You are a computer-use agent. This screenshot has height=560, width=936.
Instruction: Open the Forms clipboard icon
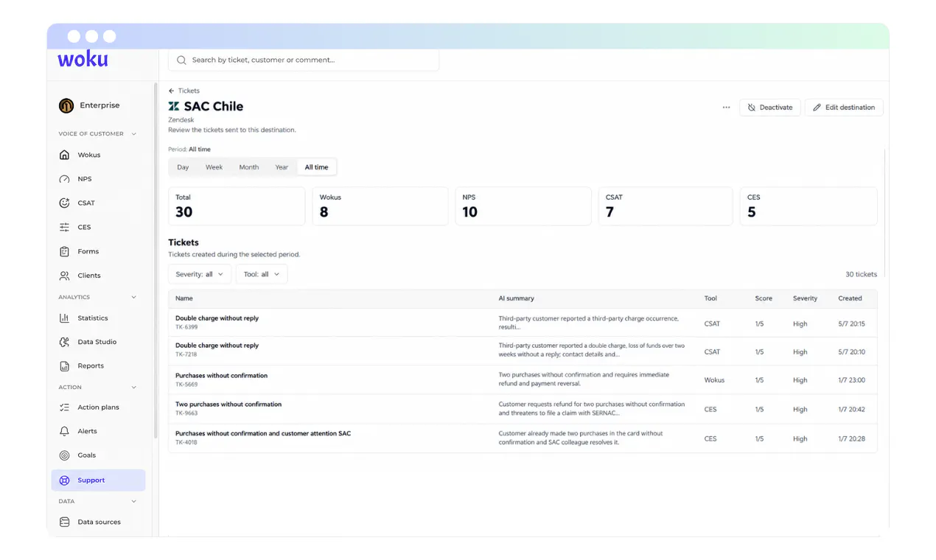[64, 251]
